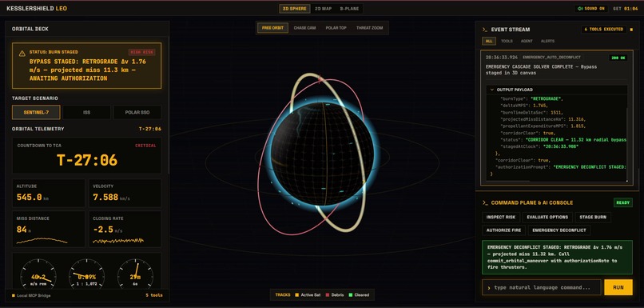Click the collision probability gauge 1 : 1,072

(86, 274)
